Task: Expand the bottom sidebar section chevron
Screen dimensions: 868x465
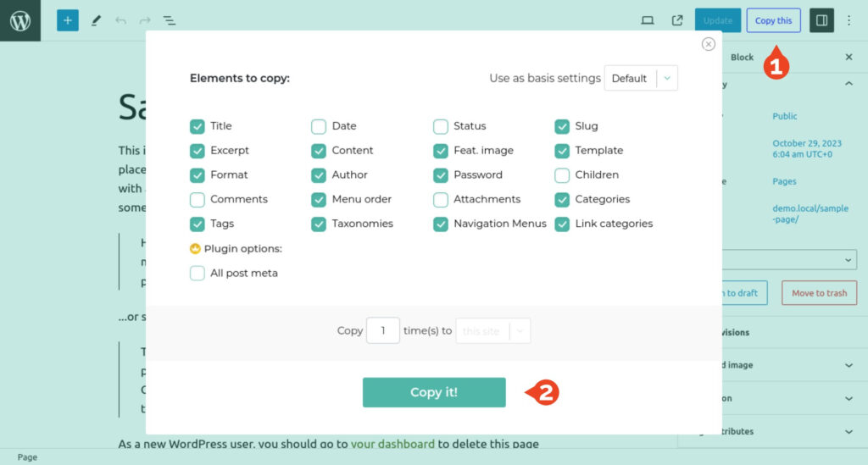Action: 849,431
